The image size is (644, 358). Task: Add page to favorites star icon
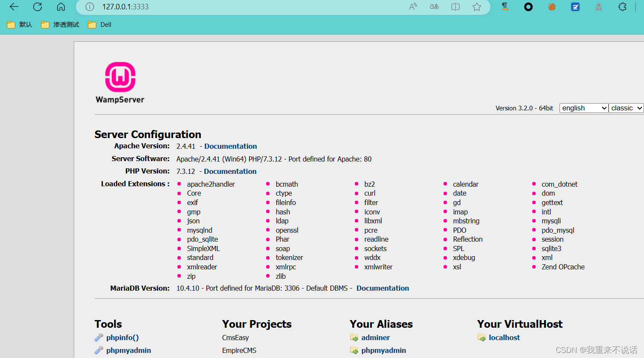(x=477, y=7)
